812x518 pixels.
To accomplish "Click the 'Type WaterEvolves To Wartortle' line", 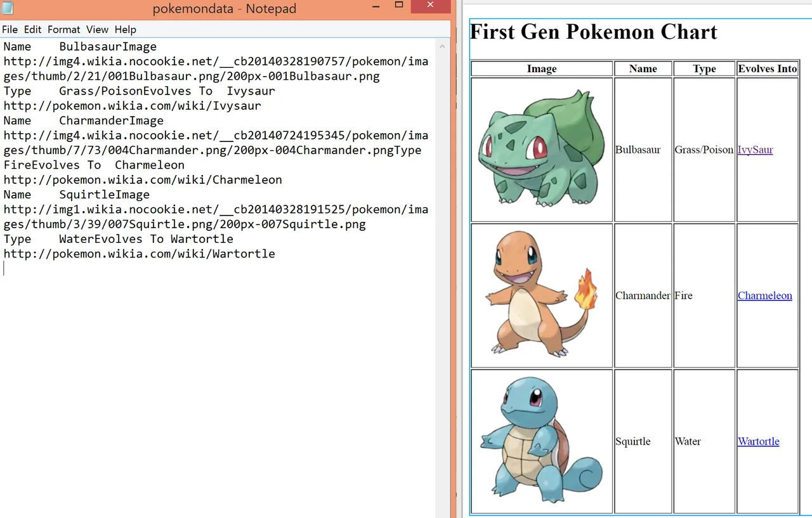I will 118,239.
